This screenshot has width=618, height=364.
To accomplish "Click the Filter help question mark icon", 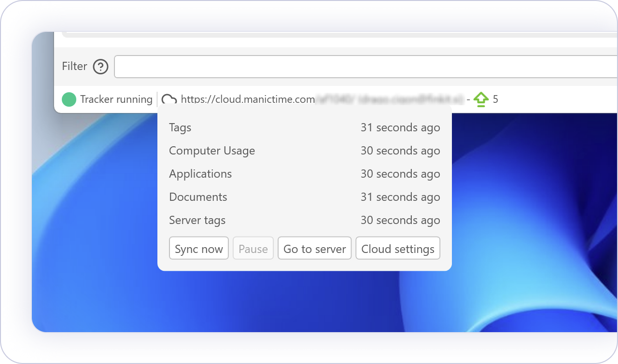I will point(100,67).
